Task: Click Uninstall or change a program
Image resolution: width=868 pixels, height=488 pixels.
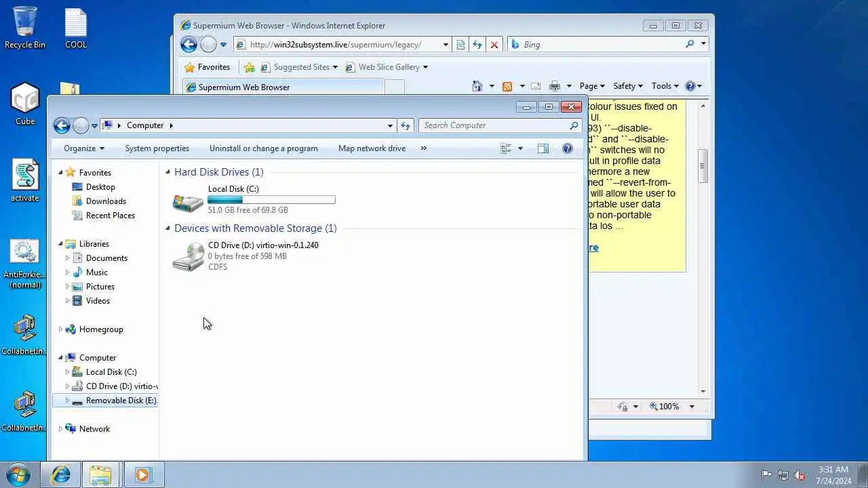Action: [x=264, y=148]
